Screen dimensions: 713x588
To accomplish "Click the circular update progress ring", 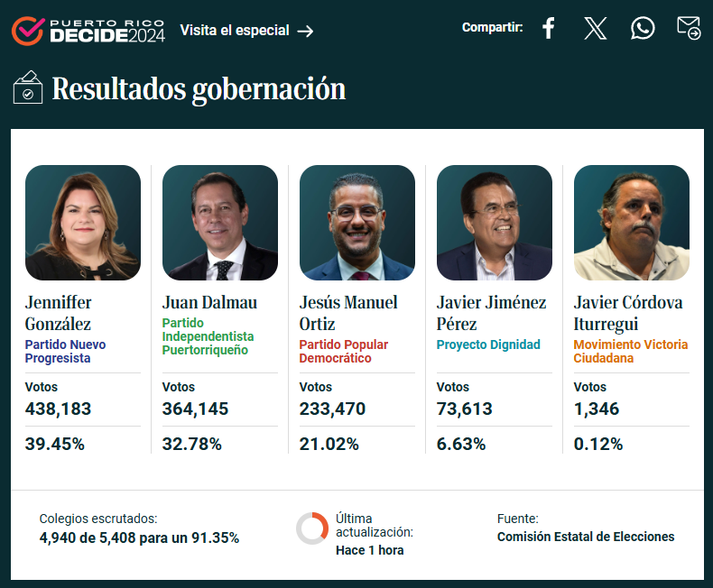I will [312, 528].
